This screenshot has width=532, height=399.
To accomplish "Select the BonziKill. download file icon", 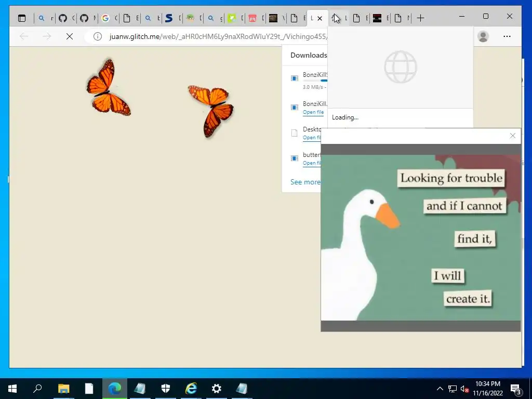I will click(x=295, y=108).
